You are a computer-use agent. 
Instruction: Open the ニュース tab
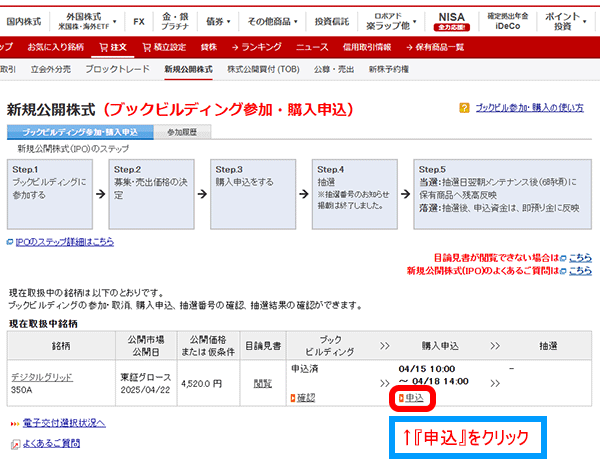tap(312, 47)
